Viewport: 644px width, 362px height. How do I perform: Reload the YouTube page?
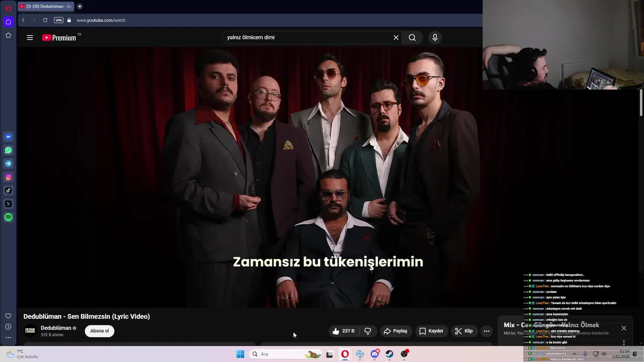point(45,20)
